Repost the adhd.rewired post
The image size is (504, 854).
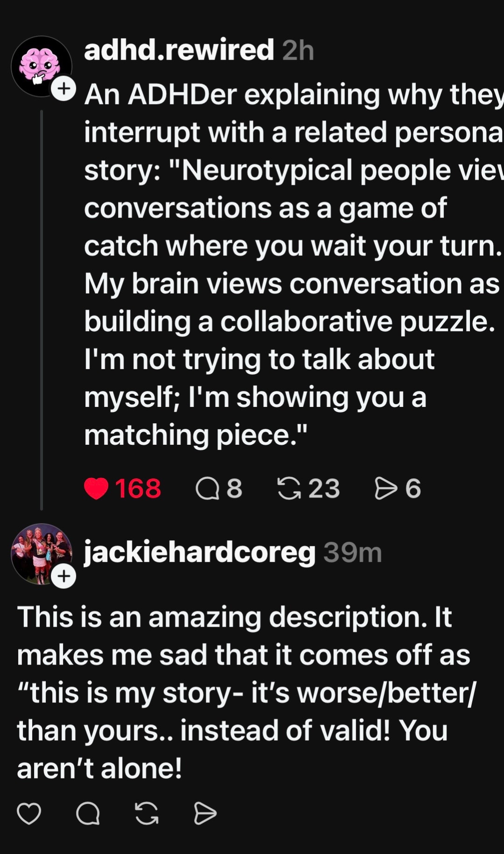point(289,489)
